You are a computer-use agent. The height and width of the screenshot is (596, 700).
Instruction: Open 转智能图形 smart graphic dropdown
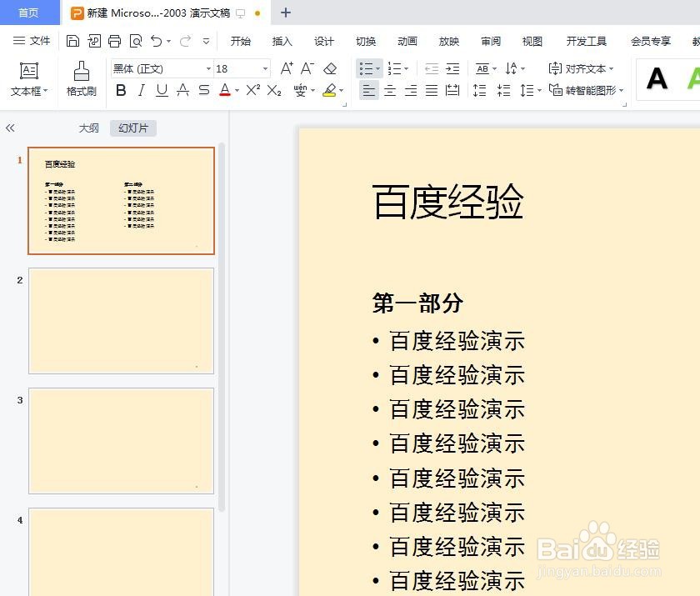point(586,91)
